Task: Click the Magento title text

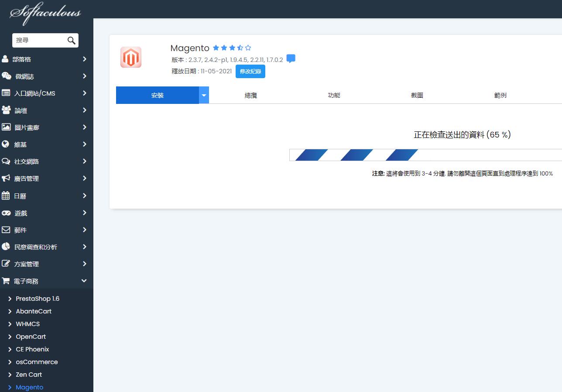Action: [x=190, y=48]
